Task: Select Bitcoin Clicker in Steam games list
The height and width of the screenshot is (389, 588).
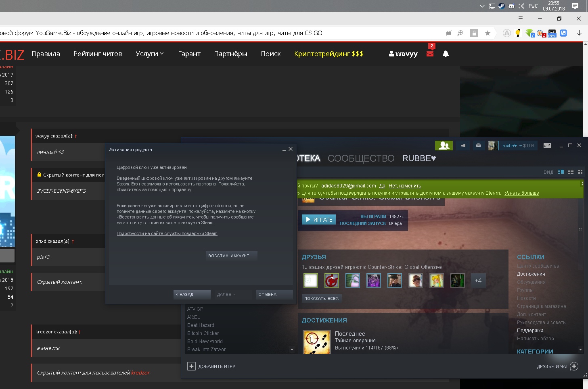Action: (x=203, y=333)
